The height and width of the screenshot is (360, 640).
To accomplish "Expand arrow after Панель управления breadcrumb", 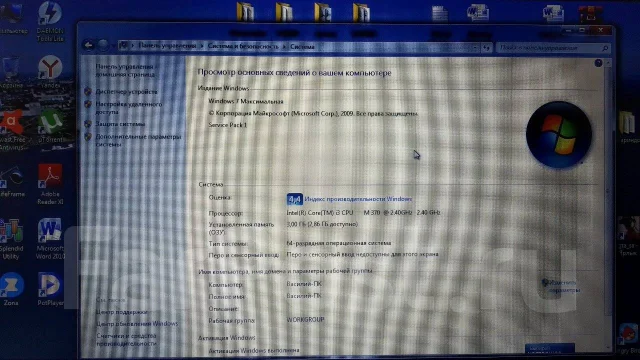I will click(x=202, y=46).
